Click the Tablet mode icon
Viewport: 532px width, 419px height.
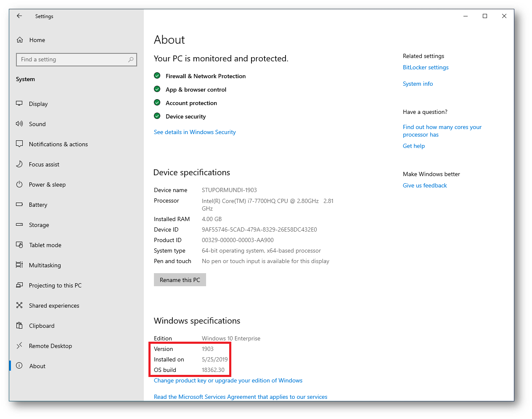coord(19,245)
